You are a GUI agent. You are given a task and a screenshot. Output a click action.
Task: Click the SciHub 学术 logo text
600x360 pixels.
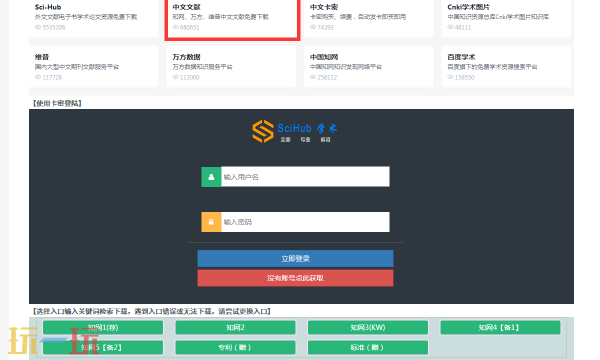pos(307,128)
